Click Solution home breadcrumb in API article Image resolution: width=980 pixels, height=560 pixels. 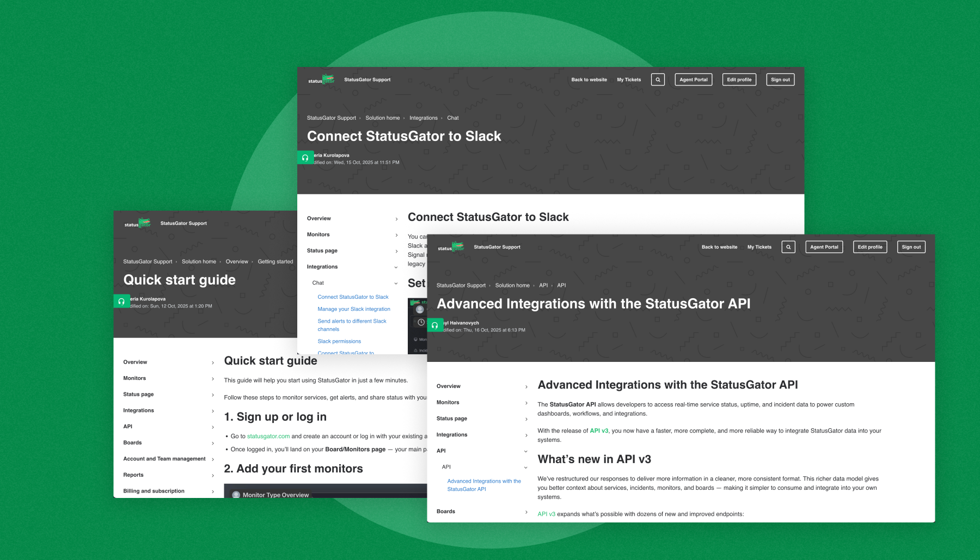[512, 286]
